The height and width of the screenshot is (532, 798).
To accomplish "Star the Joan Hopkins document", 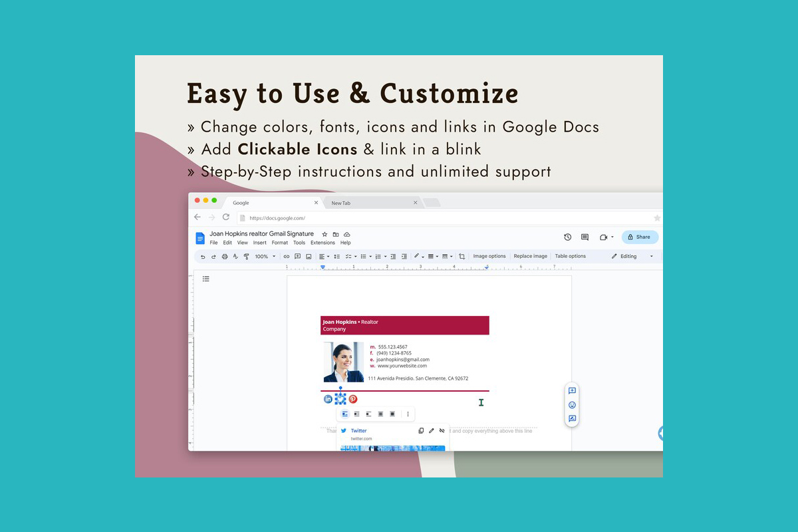I will tap(325, 234).
